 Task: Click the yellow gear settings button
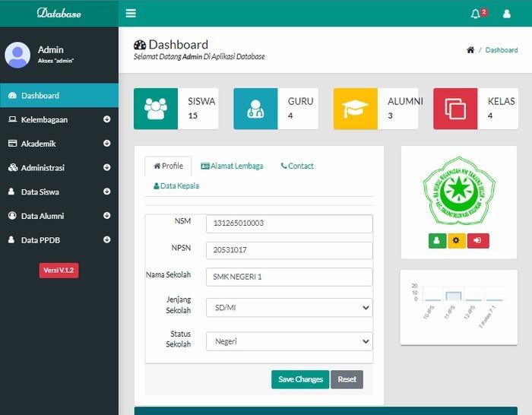[457, 240]
